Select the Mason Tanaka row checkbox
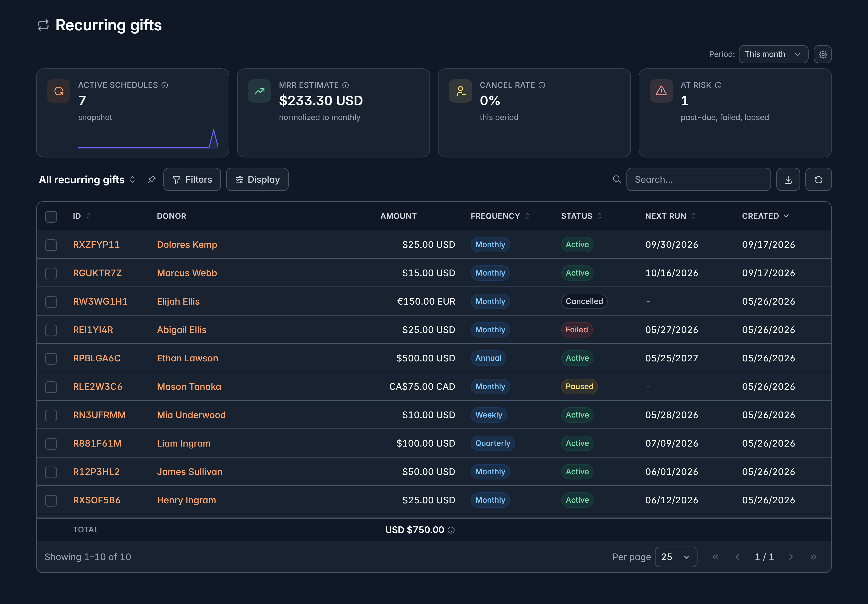 click(x=51, y=387)
